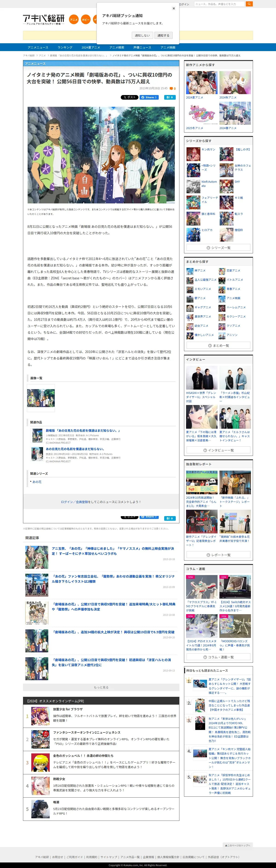The width and height of the screenshot is (276, 868).
Task: Open アニメ breadcrumb link
Action: click(x=42, y=56)
